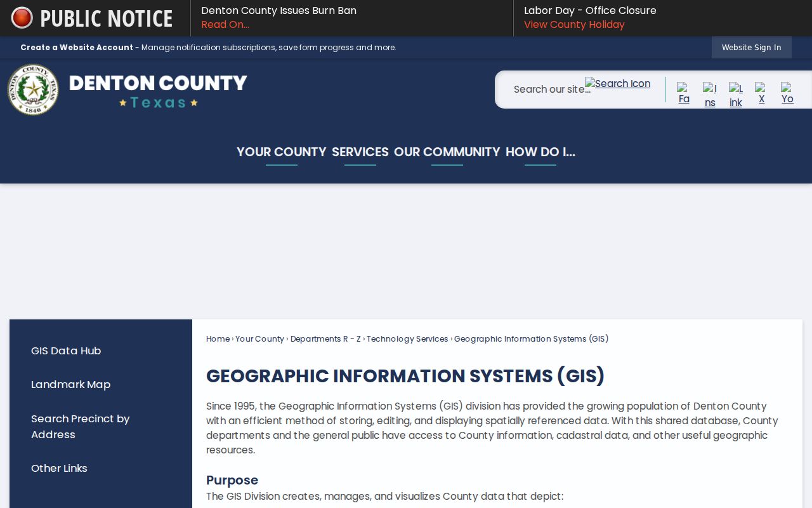This screenshot has height=508, width=812.
Task: Click the PUBLIC NOTICE banner title
Action: click(x=107, y=18)
